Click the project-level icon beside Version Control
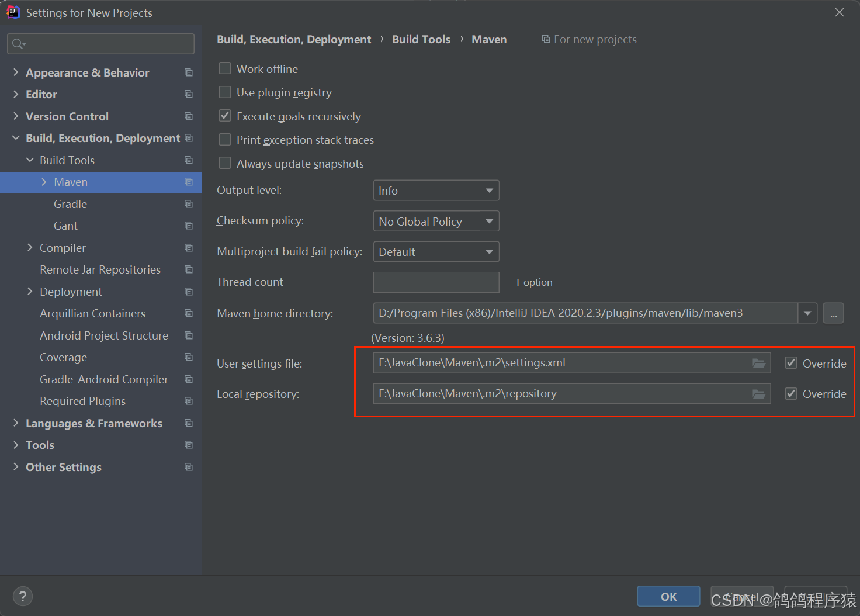860x616 pixels. tap(188, 116)
